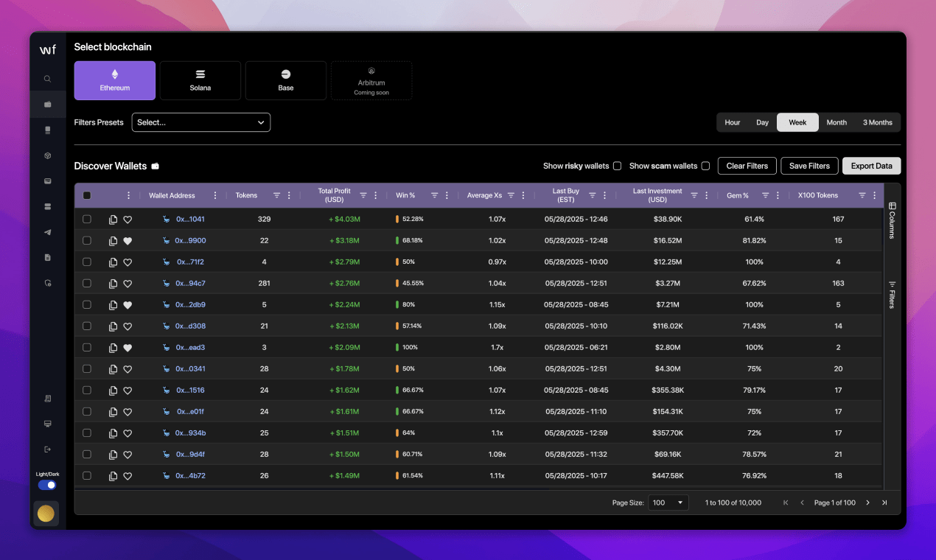Viewport: 936px width, 560px height.
Task: Favorite wallet 0x...e01f with heart icon
Action: click(128, 412)
